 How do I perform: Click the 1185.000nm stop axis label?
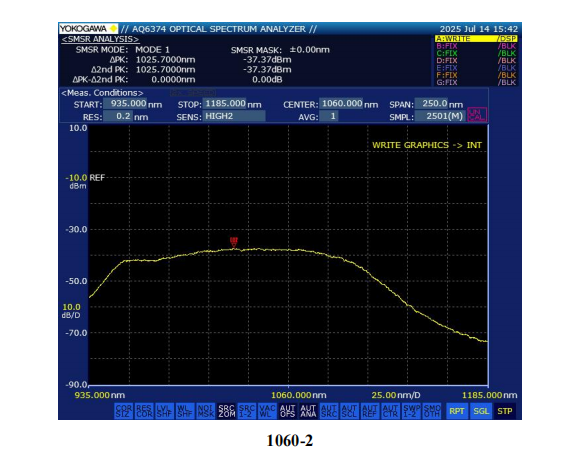point(489,395)
